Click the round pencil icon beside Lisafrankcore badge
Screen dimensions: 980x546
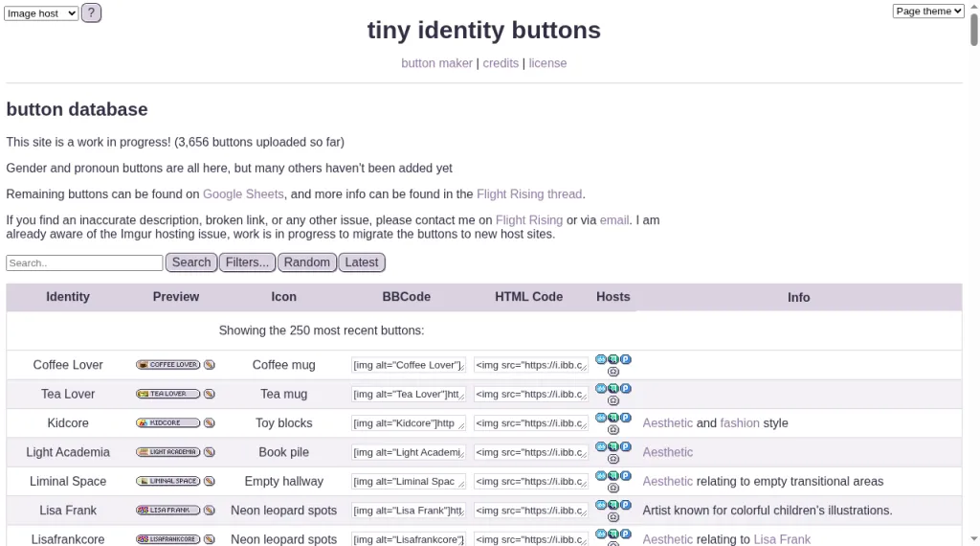click(x=210, y=539)
